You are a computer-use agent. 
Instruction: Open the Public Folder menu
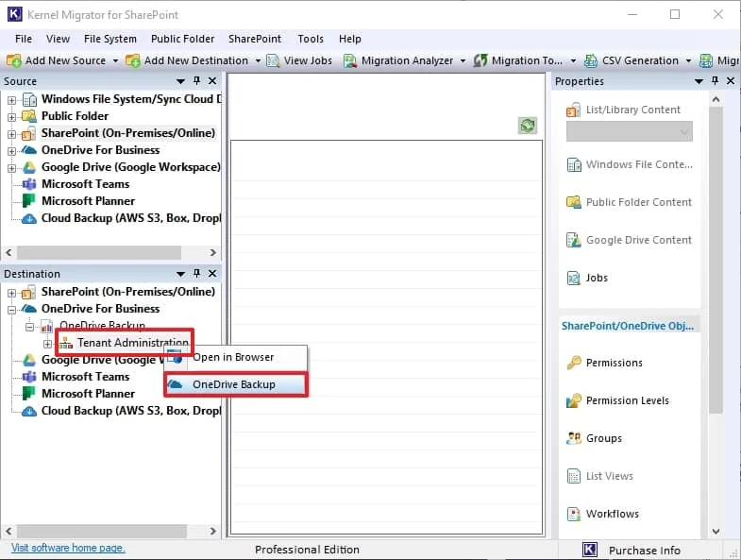click(182, 39)
